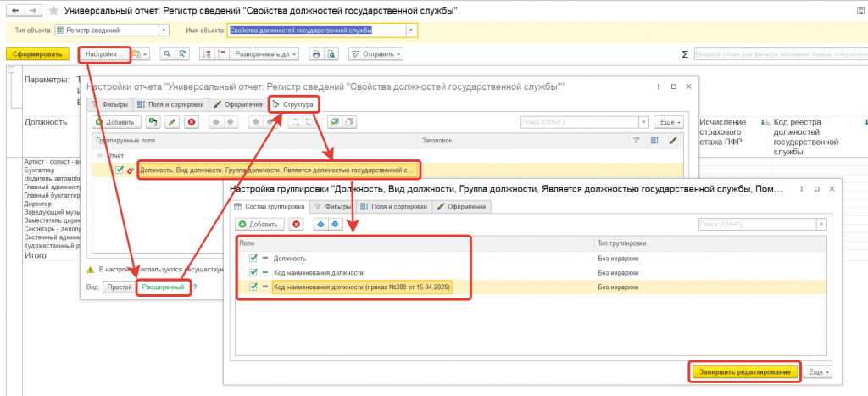Toggle checkbox of grouping row in report structure
Viewport: 868px width, 396px height.
pyautogui.click(x=120, y=170)
